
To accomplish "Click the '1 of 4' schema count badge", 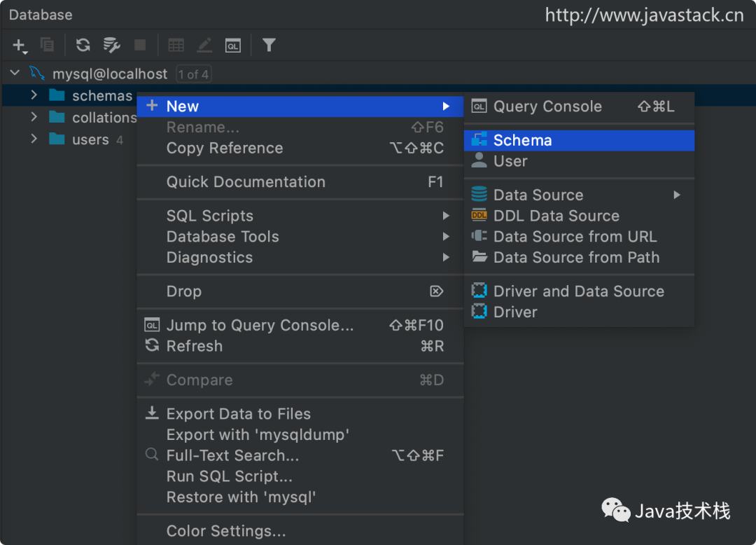I will coord(193,74).
